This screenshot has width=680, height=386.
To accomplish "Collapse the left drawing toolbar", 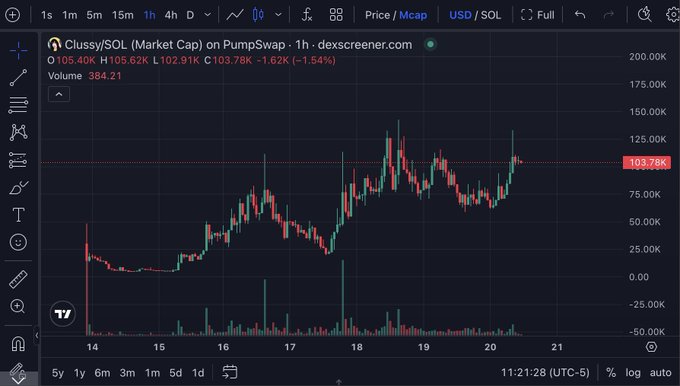I will (36, 335).
